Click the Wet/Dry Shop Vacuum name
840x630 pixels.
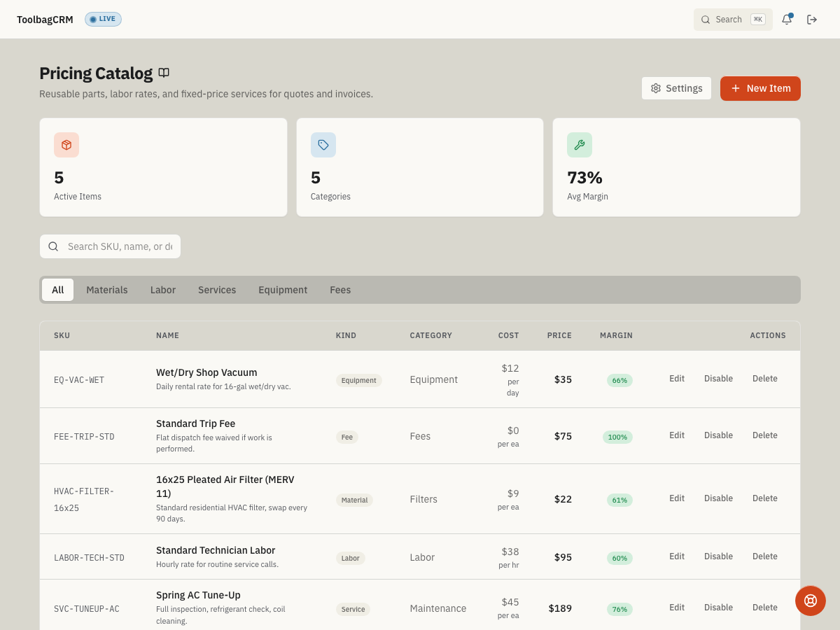pos(206,372)
